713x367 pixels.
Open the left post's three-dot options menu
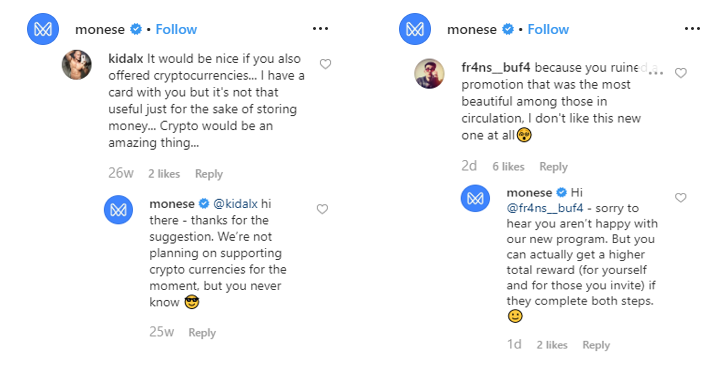coord(320,29)
